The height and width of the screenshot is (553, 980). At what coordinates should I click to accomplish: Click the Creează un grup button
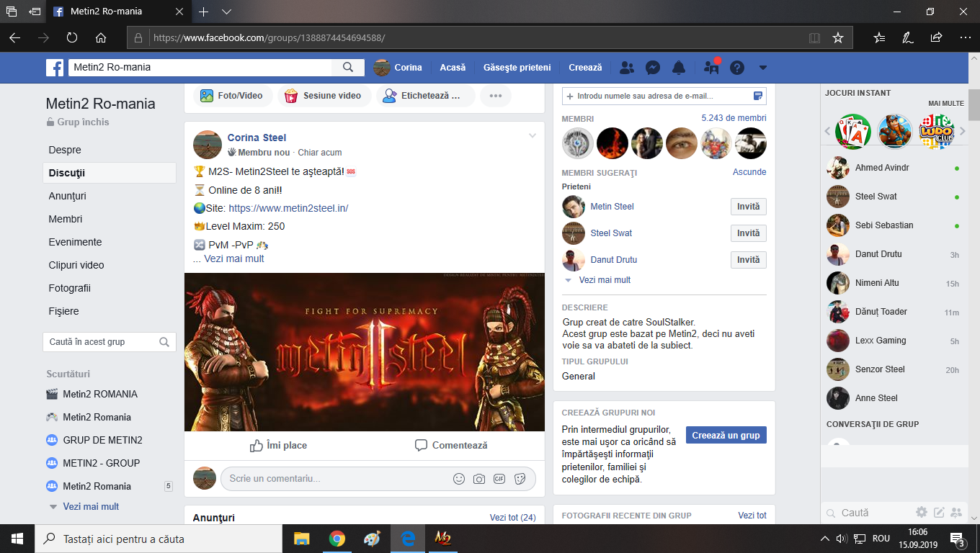(726, 435)
